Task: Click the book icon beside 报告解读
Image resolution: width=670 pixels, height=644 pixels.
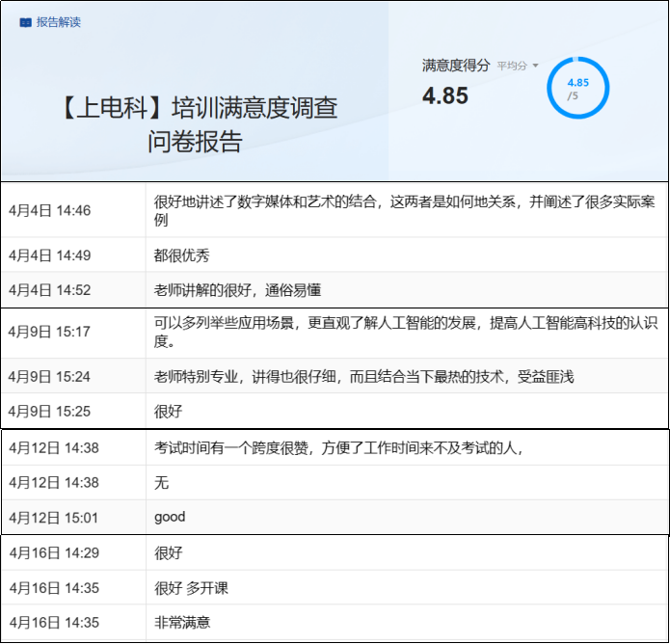Action: tap(25, 22)
